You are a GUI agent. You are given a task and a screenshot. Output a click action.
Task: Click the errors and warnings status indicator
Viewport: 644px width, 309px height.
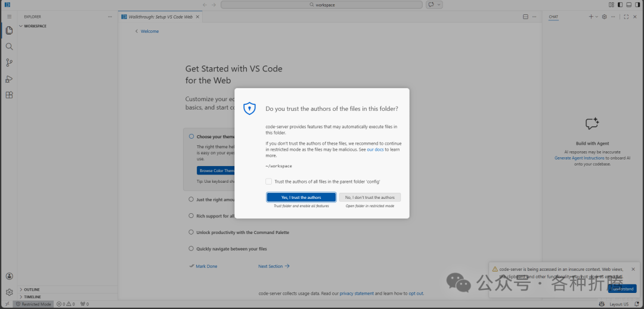(66, 304)
